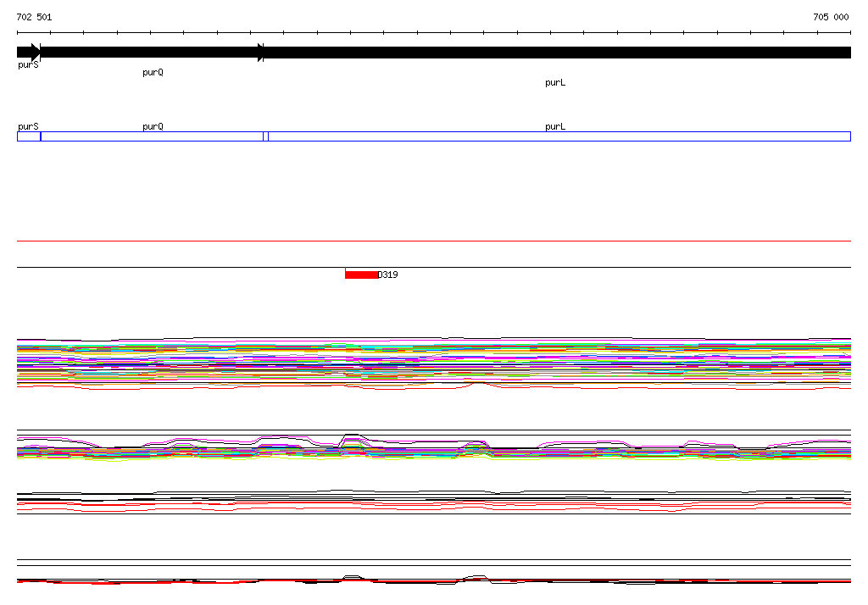Click the purL label under black track

point(555,82)
